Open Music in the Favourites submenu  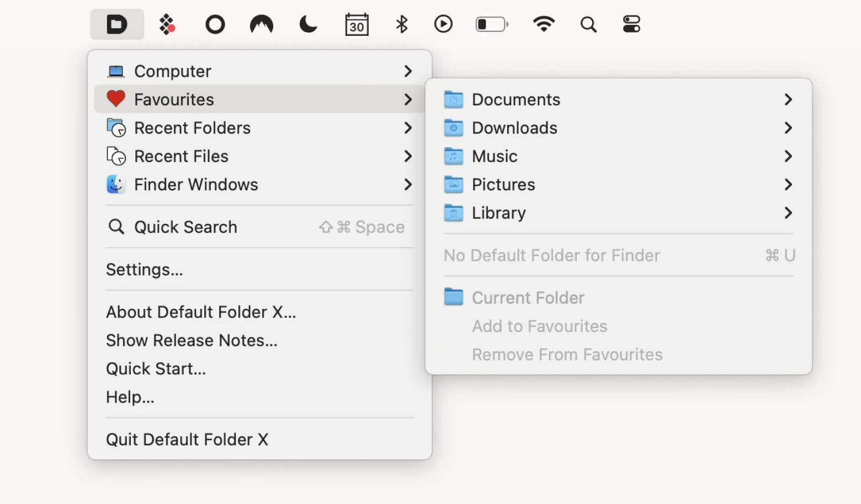pos(619,156)
